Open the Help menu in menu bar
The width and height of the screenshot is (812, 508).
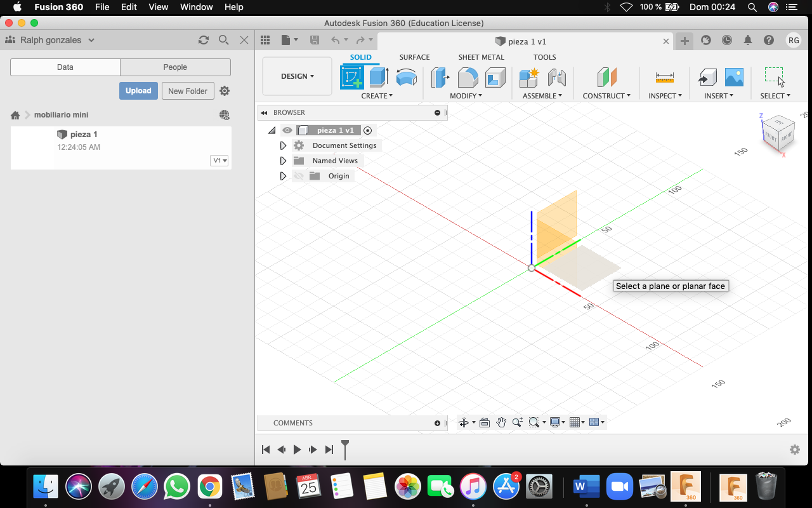click(233, 7)
